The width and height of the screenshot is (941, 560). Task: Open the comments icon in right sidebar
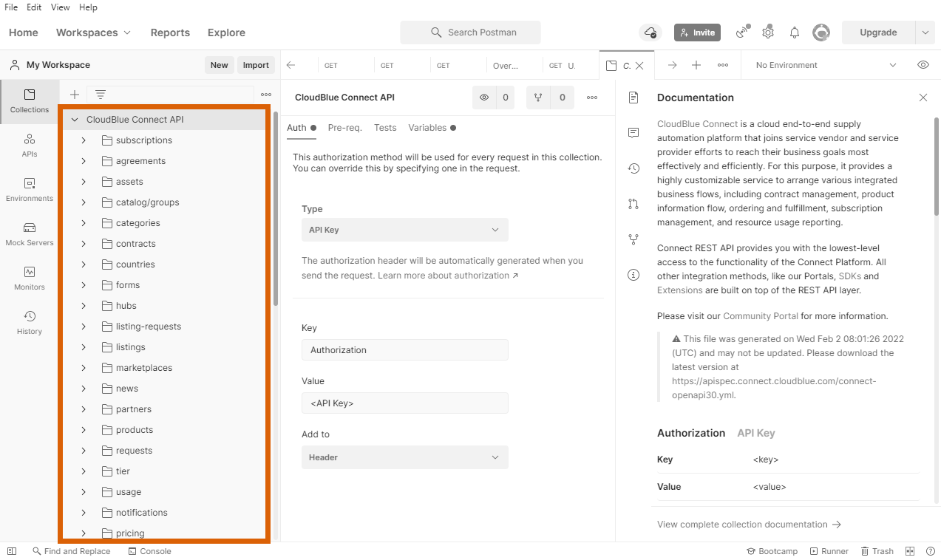(633, 133)
